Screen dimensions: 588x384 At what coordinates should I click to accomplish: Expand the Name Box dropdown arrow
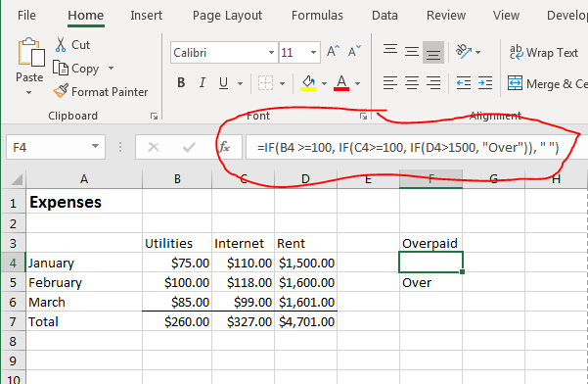pos(95,146)
